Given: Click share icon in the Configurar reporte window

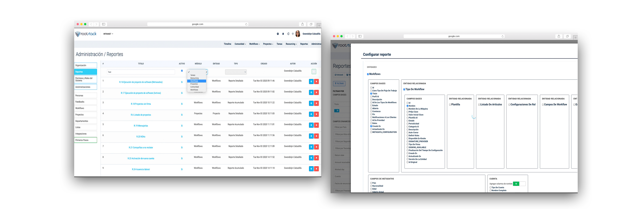Looking at the screenshot, I should point(559,36).
